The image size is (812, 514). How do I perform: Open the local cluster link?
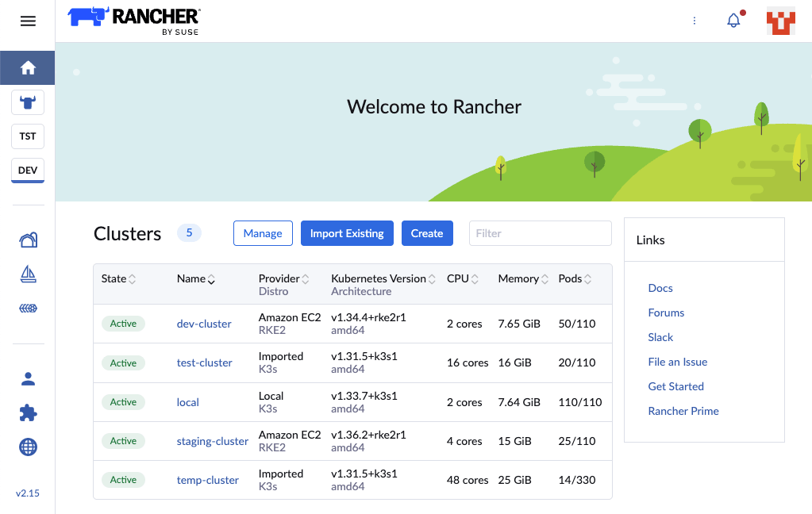(x=188, y=402)
